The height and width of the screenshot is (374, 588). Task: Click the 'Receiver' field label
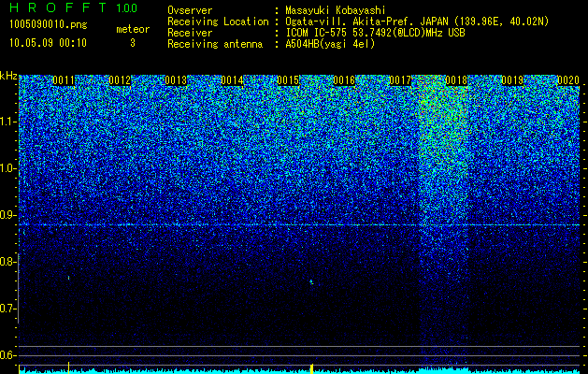190,33
